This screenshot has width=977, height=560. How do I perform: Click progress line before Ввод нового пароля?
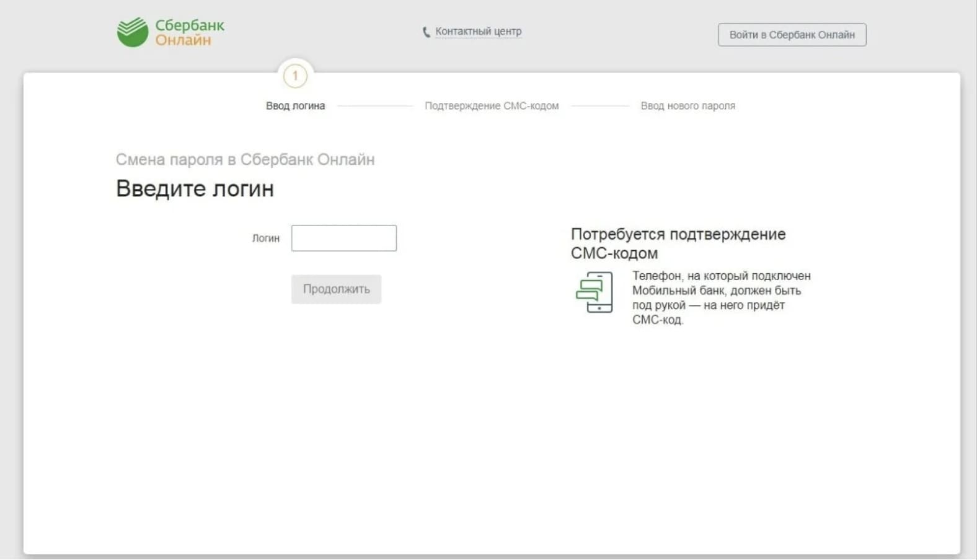tap(599, 106)
